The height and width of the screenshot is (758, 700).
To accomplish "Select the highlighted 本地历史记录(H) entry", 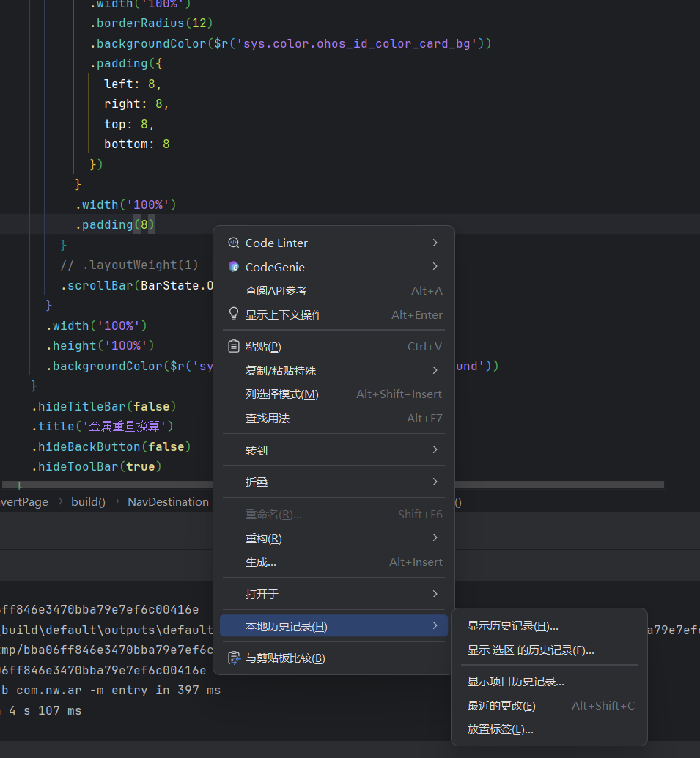I will [x=334, y=626].
